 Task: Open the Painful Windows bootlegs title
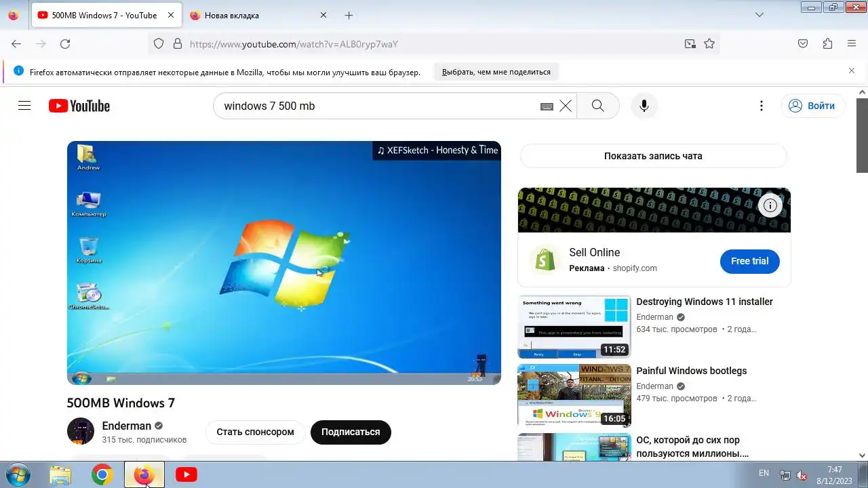tap(692, 371)
